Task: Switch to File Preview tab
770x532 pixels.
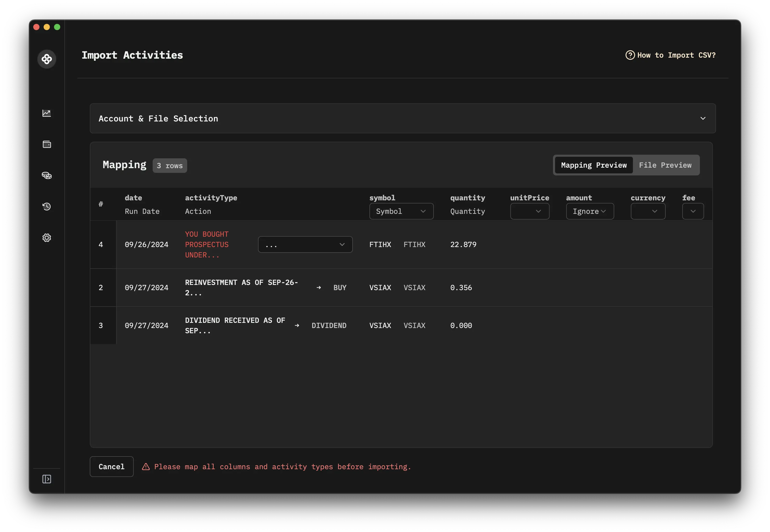Action: click(x=665, y=165)
